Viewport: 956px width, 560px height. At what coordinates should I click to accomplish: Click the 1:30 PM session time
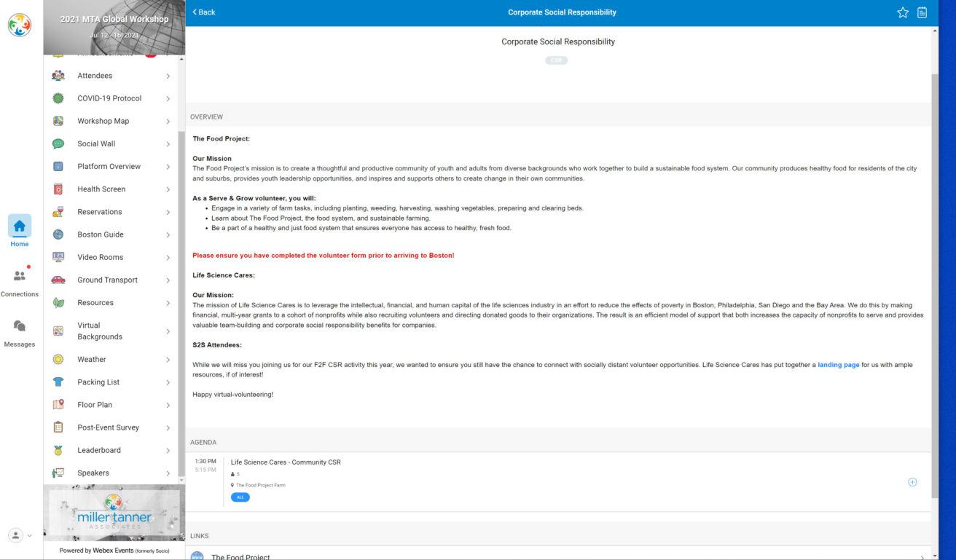pyautogui.click(x=205, y=461)
